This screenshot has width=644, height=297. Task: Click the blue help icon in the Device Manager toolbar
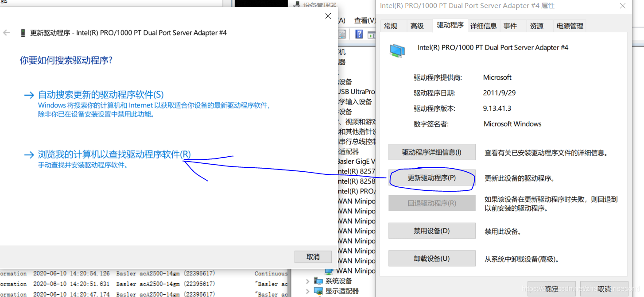[x=359, y=34]
